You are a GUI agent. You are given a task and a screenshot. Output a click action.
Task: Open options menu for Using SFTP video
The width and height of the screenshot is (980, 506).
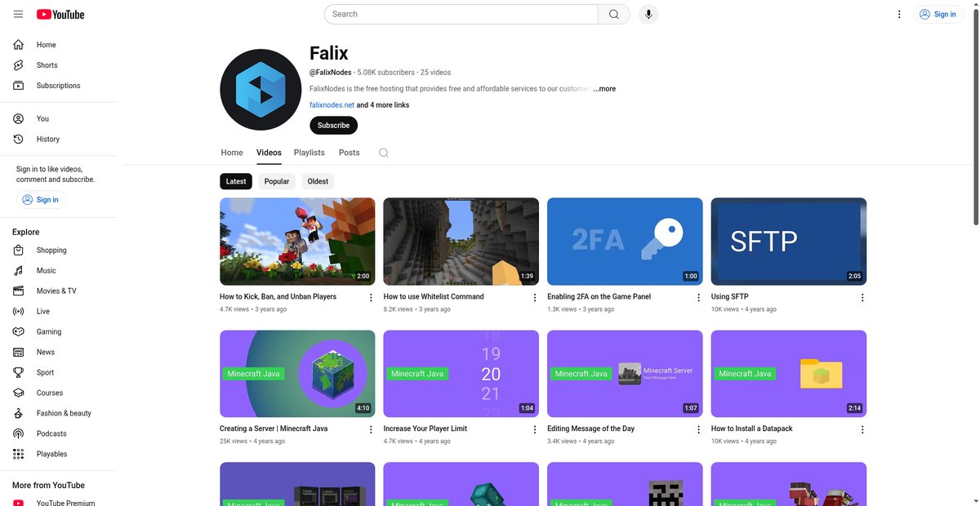click(x=862, y=298)
